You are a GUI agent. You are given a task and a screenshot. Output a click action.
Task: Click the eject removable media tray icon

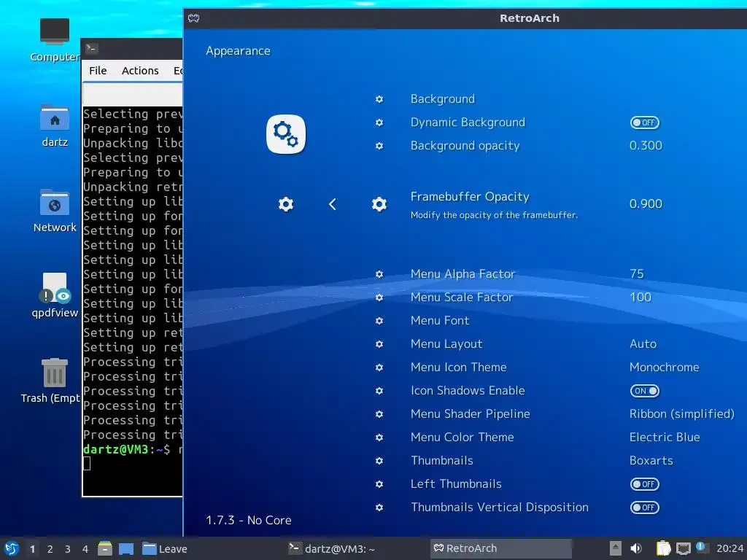616,548
